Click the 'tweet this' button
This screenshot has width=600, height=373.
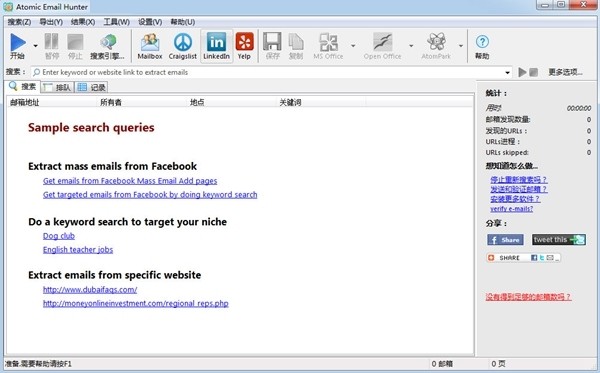[559, 239]
